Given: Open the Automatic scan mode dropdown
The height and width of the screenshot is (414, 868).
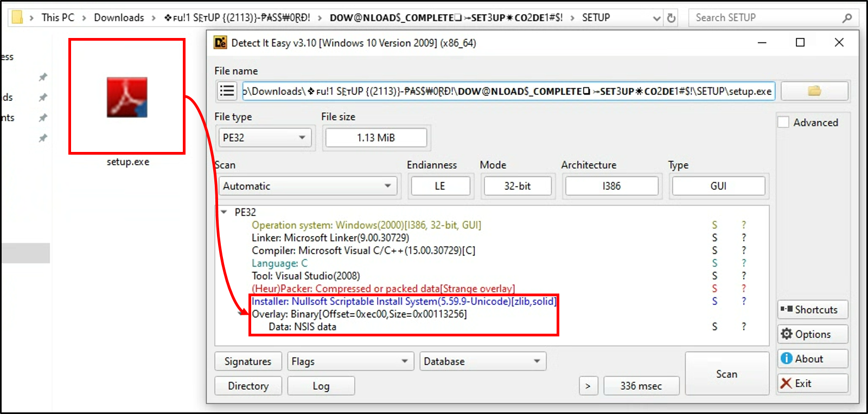Looking at the screenshot, I should point(307,186).
